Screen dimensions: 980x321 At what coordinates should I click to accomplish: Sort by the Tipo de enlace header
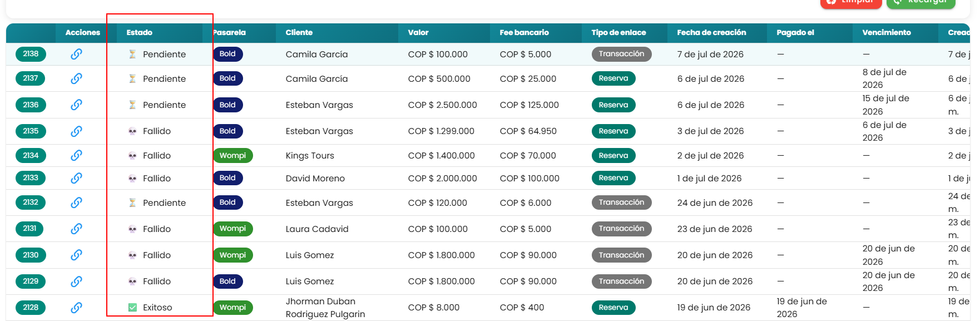click(618, 33)
